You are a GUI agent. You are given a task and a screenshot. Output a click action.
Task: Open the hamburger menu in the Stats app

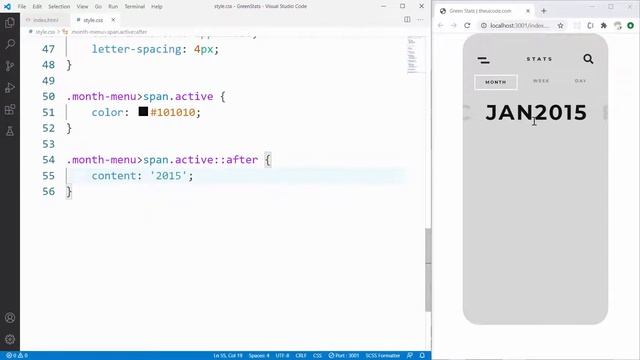point(484,60)
